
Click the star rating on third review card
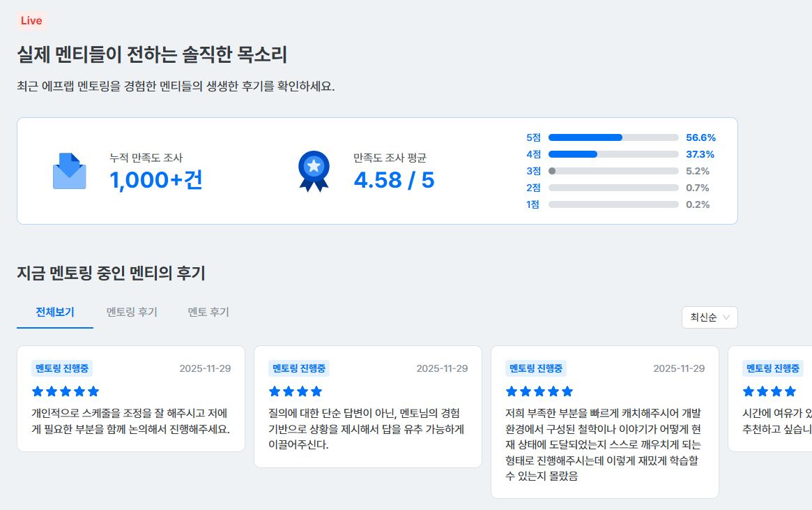[x=539, y=391]
